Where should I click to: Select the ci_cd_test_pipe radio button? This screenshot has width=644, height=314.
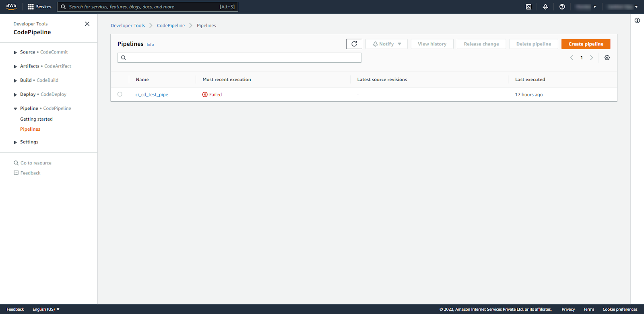(120, 94)
